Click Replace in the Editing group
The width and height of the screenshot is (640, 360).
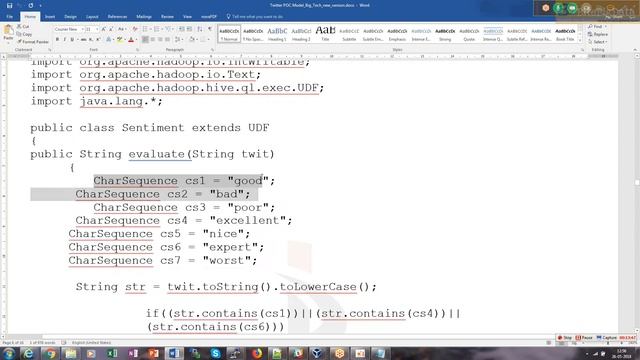click(x=598, y=34)
